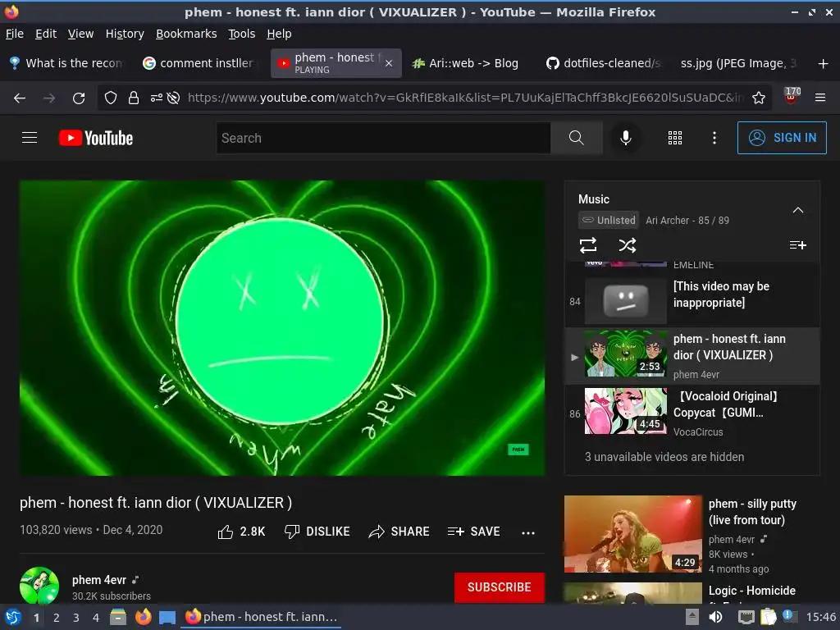
Task: Switch to the 'What is the recon' tab
Action: point(67,63)
